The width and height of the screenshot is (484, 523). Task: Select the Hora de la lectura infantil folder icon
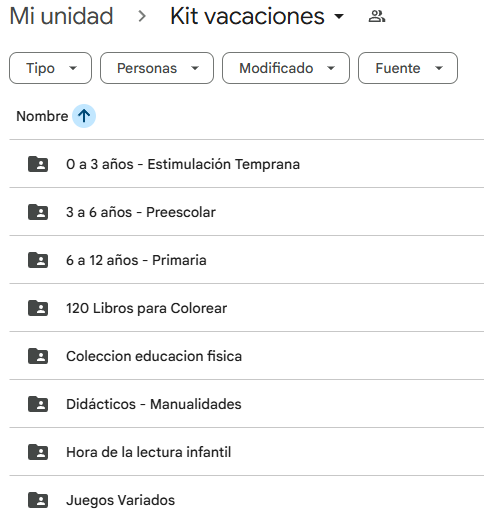[38, 452]
